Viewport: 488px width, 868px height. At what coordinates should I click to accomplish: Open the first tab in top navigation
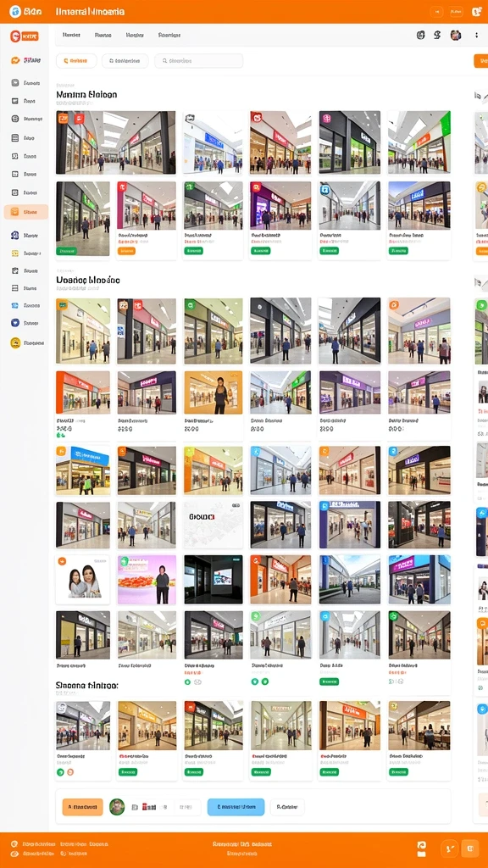[x=71, y=35]
